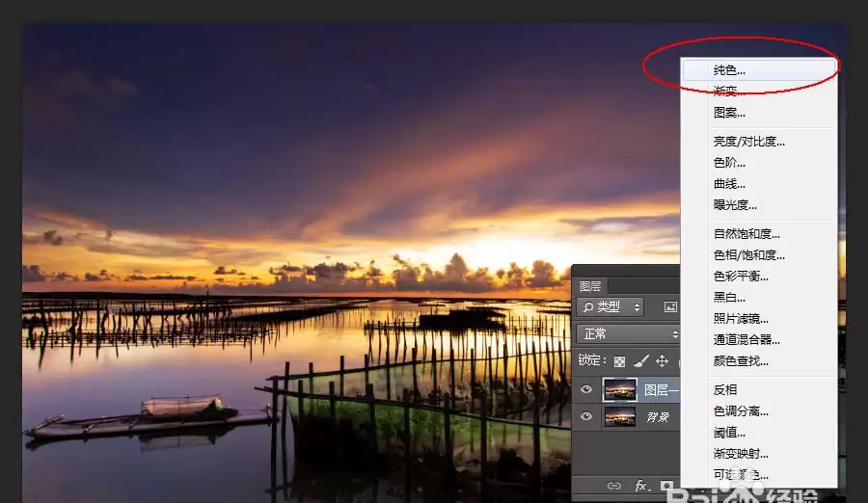Select the 图层一 layer thumbnail
868x503 pixels.
tap(620, 389)
